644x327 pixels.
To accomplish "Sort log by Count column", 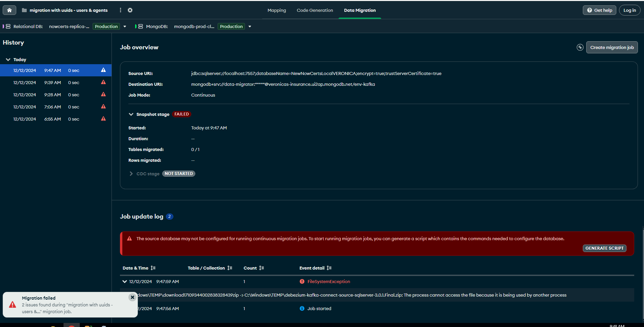I will point(262,268).
